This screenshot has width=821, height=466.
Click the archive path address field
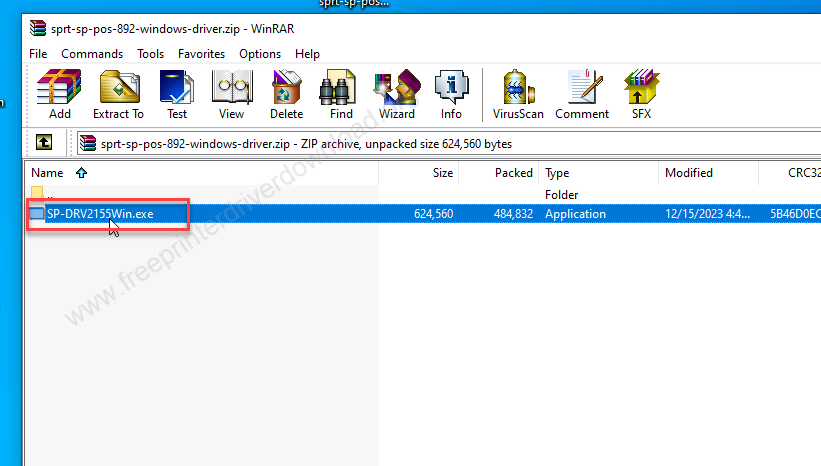point(449,143)
